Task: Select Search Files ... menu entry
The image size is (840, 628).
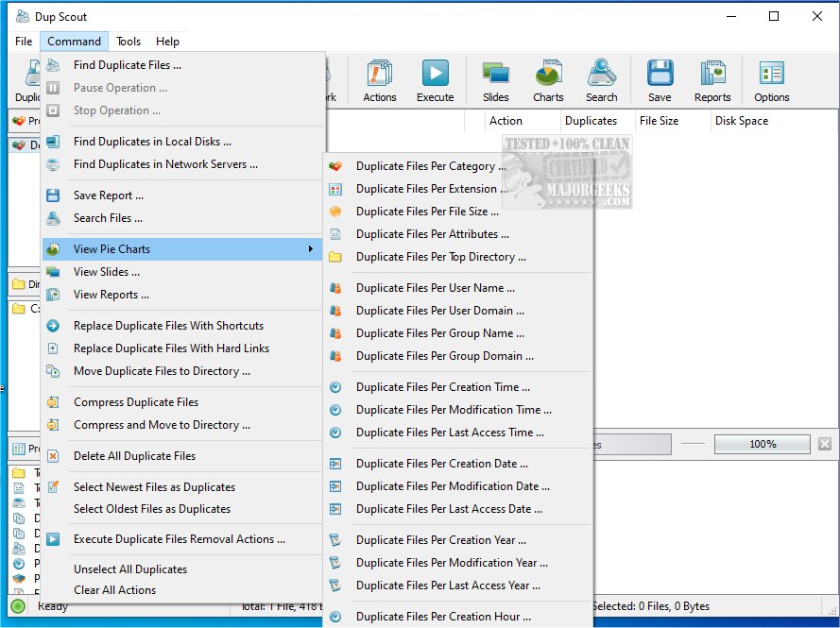Action: click(183, 218)
